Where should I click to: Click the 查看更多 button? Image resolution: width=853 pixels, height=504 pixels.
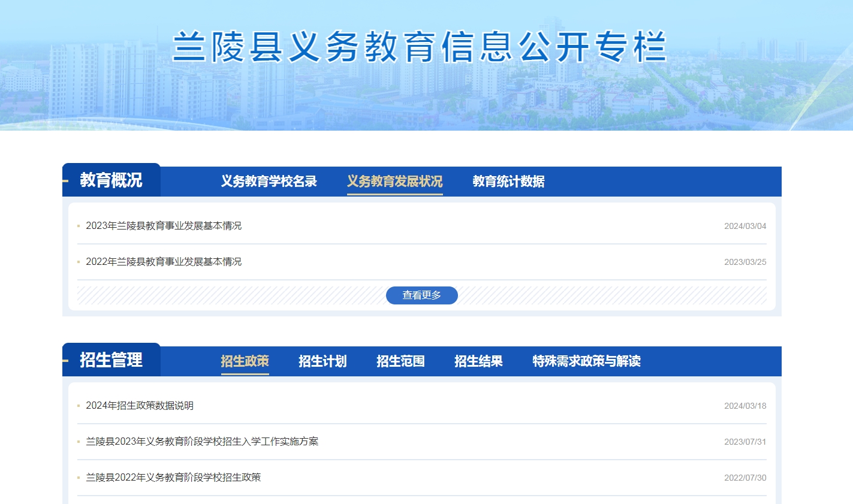point(422,295)
